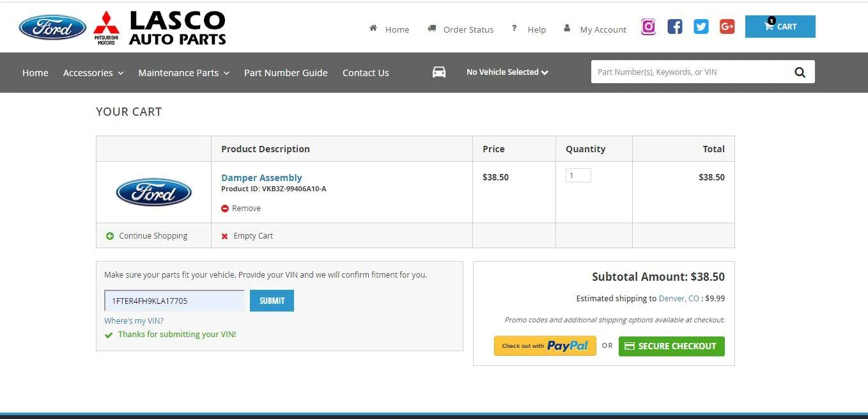This screenshot has height=419, width=868.
Task: Open the Where's my VIN? link
Action: pos(134,321)
